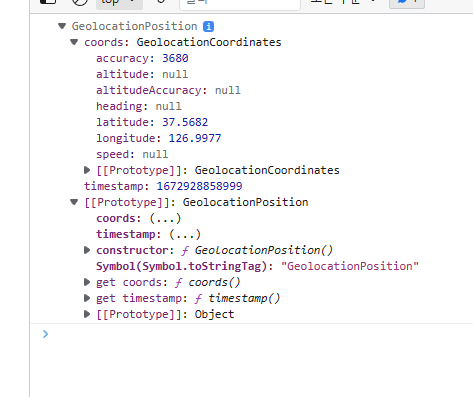Click the GeolocationCoordinates type name after coords

tap(209, 42)
